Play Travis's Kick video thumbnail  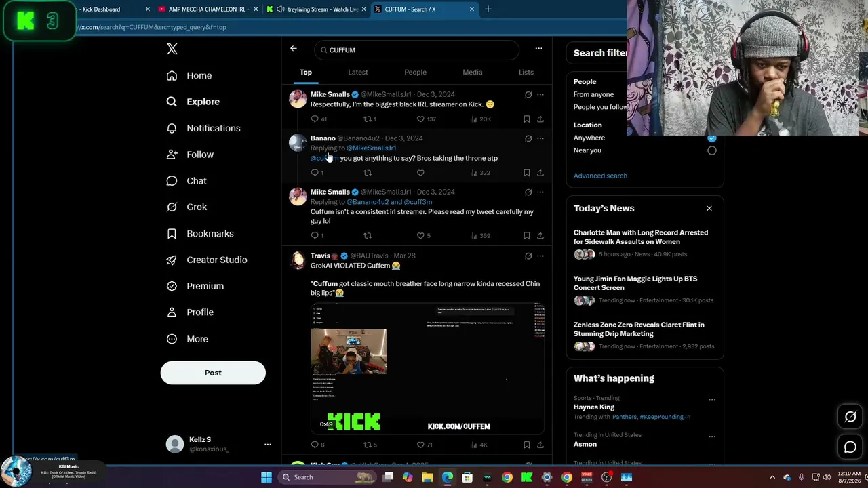pos(427,368)
